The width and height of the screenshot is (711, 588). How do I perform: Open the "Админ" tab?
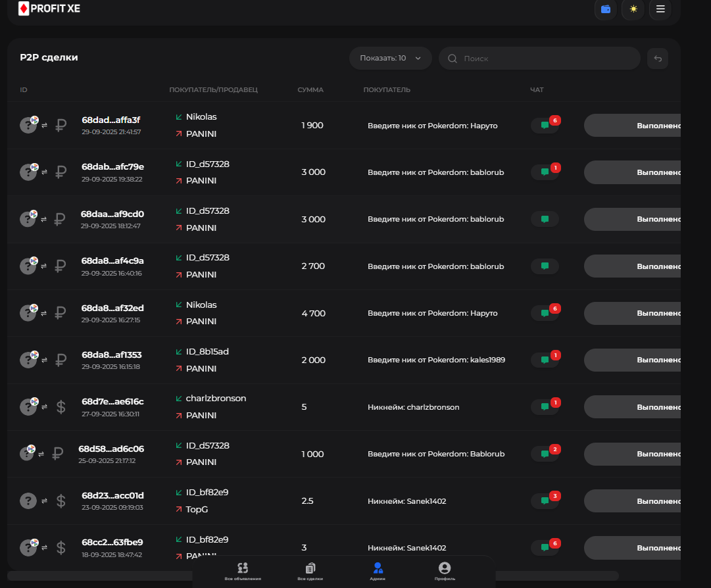tap(378, 571)
